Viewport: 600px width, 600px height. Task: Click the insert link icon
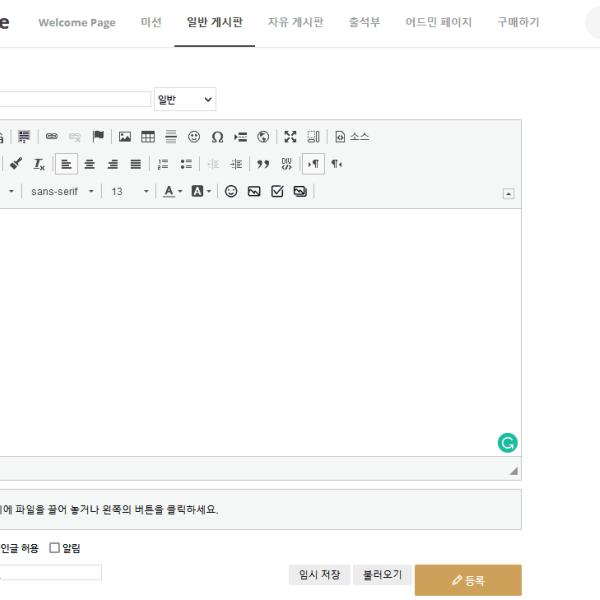(x=51, y=137)
